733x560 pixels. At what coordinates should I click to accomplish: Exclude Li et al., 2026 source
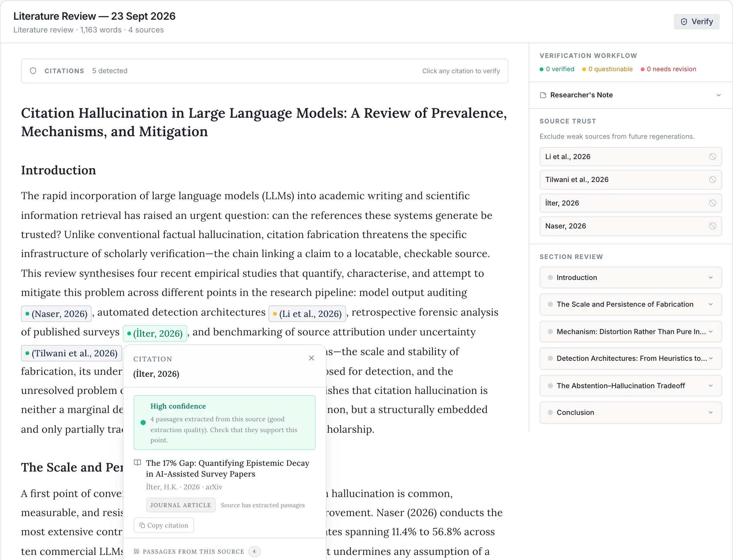tap(712, 157)
